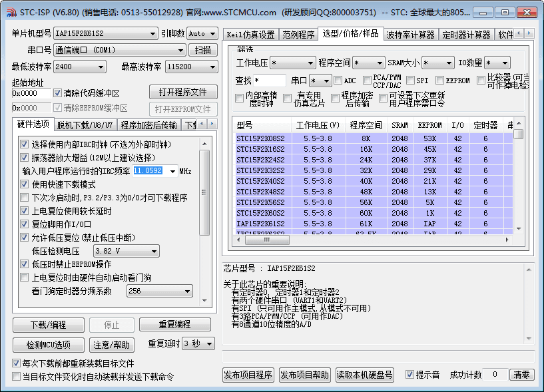
Task: Open the 最高波特率 115200 dropdown
Action: (x=192, y=67)
